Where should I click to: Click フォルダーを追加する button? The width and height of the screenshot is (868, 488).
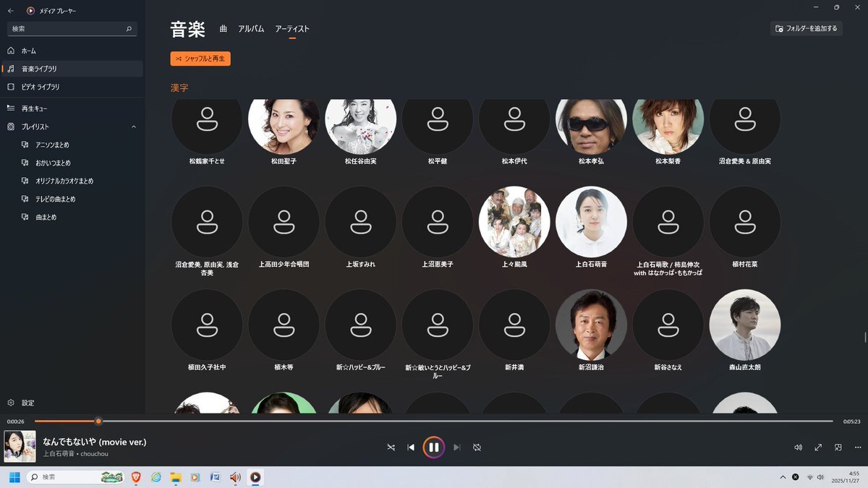(807, 29)
